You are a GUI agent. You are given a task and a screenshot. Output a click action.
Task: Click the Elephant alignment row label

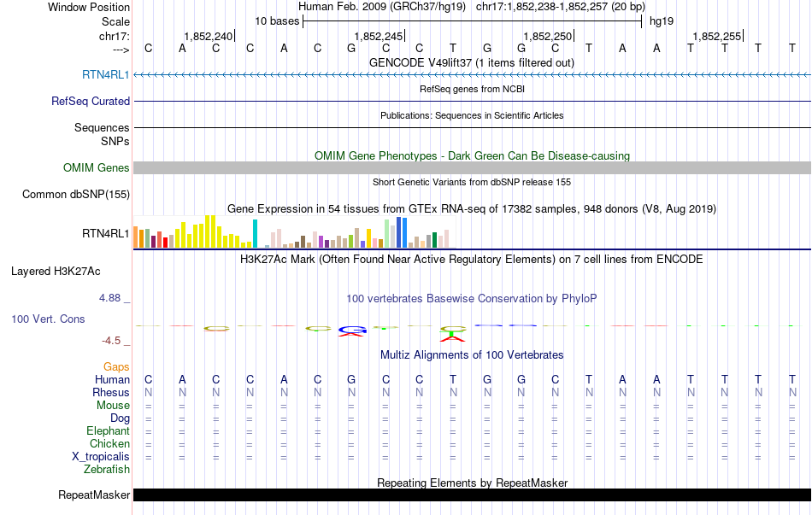[x=108, y=431]
